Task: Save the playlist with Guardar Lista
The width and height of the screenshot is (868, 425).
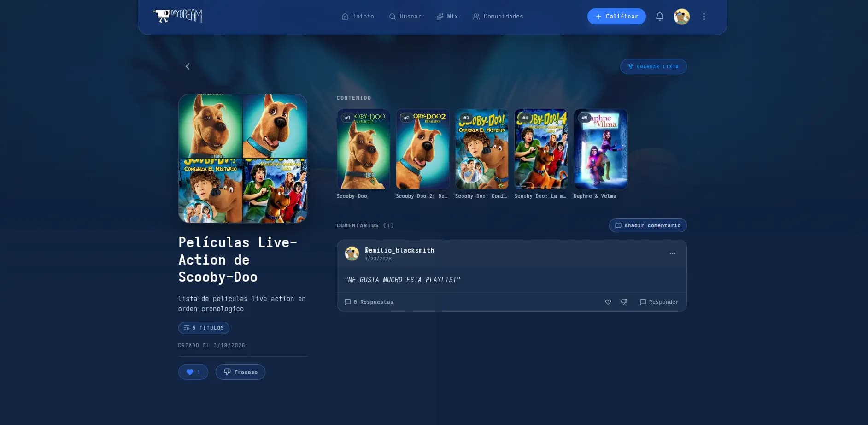Action: pyautogui.click(x=653, y=67)
